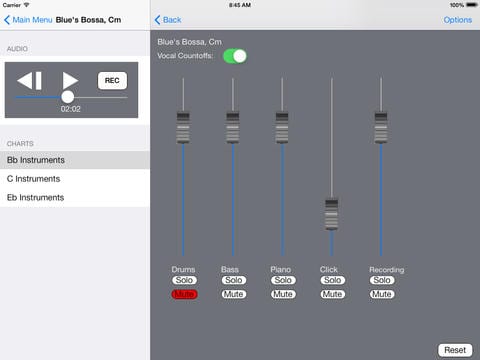Solo the Recording track

pos(382,280)
